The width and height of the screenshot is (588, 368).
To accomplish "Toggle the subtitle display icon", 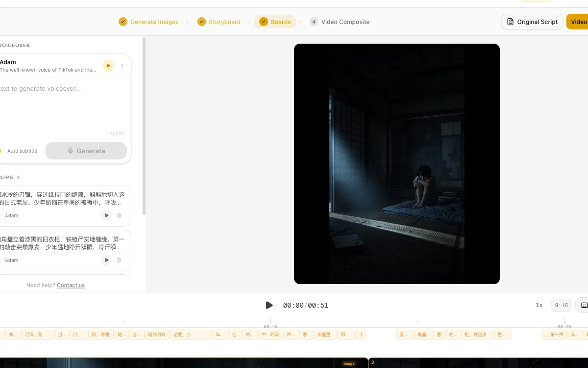I will (583, 305).
